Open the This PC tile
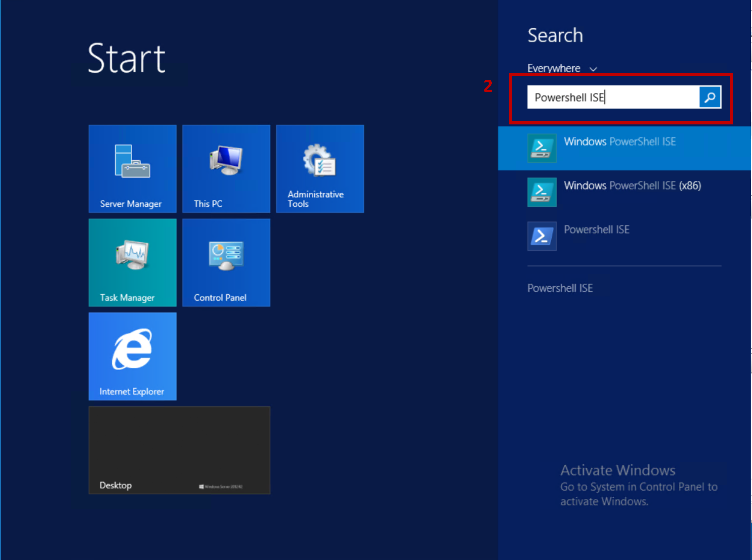The width and height of the screenshot is (752, 560). point(226,169)
